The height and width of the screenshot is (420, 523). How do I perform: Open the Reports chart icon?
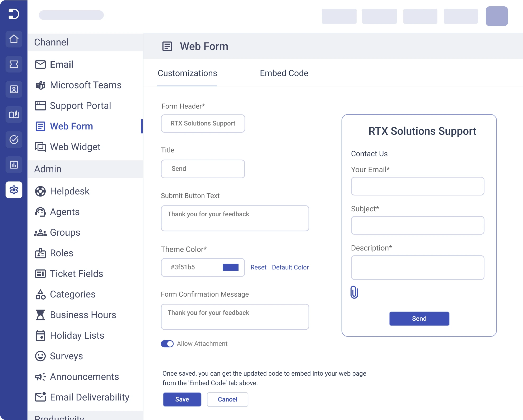pyautogui.click(x=14, y=165)
